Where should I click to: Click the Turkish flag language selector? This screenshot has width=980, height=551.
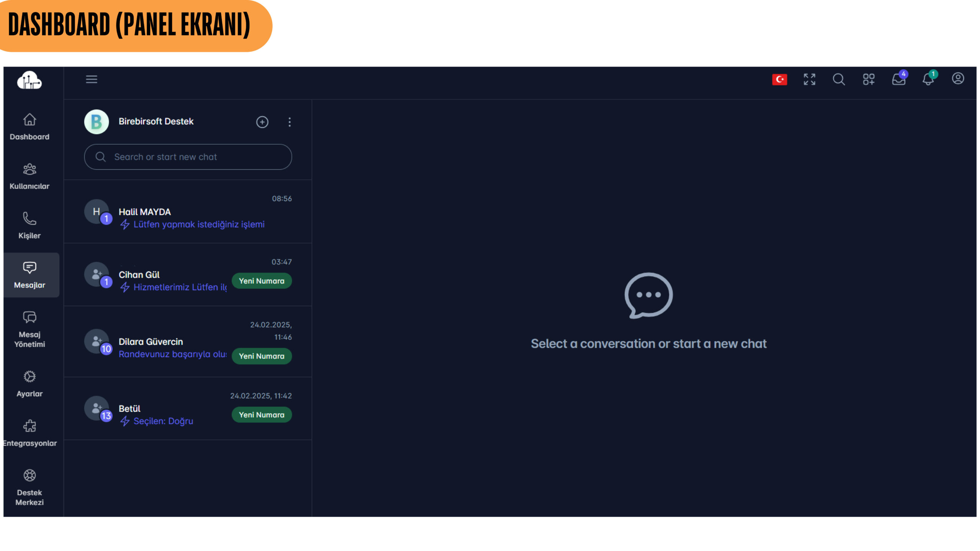coord(779,79)
